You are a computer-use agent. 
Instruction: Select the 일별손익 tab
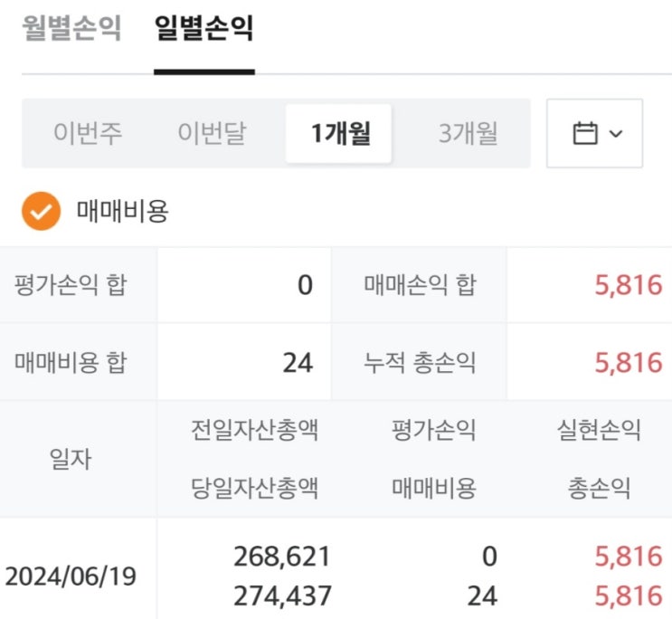pyautogui.click(x=203, y=29)
